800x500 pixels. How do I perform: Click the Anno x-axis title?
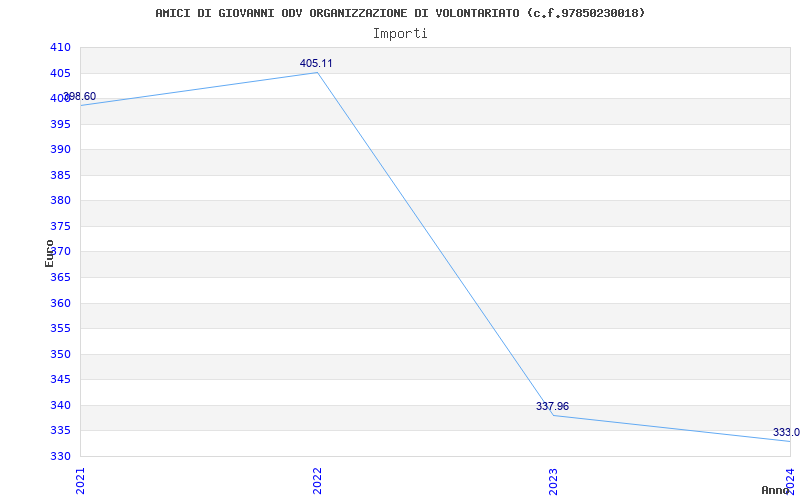click(775, 490)
